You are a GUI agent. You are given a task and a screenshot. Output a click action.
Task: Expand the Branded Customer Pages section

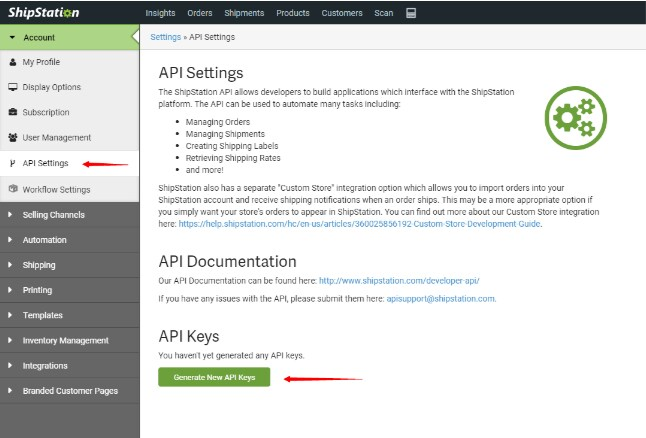(x=70, y=391)
